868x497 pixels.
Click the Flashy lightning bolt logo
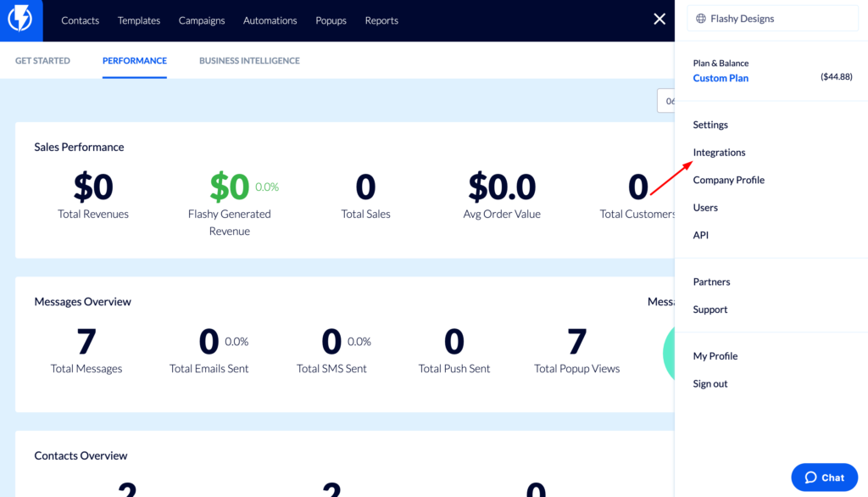tap(20, 20)
